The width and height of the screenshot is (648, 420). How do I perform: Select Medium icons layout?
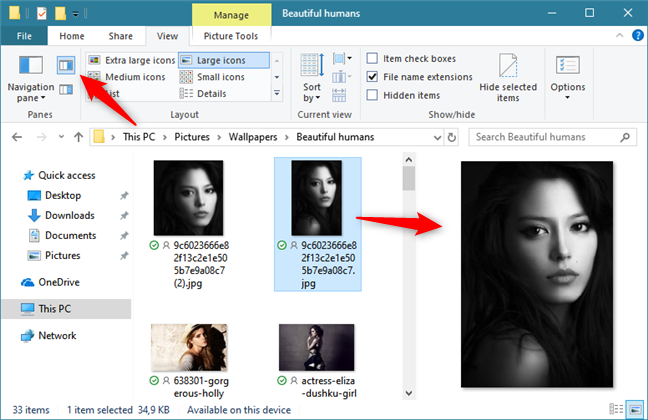tap(127, 77)
